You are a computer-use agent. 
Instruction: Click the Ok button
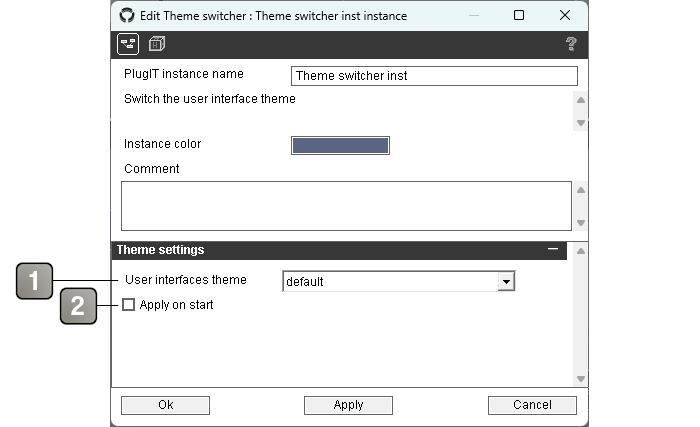[x=165, y=405]
